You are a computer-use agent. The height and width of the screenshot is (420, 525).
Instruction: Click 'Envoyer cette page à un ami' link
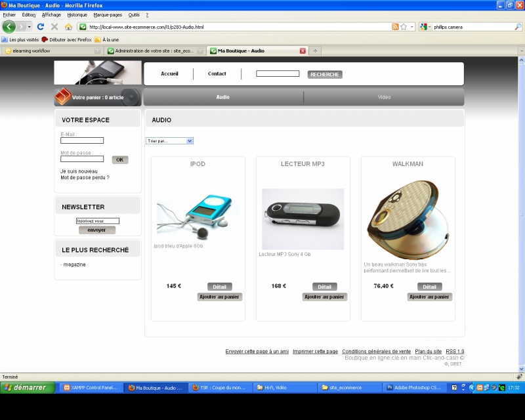(257, 351)
